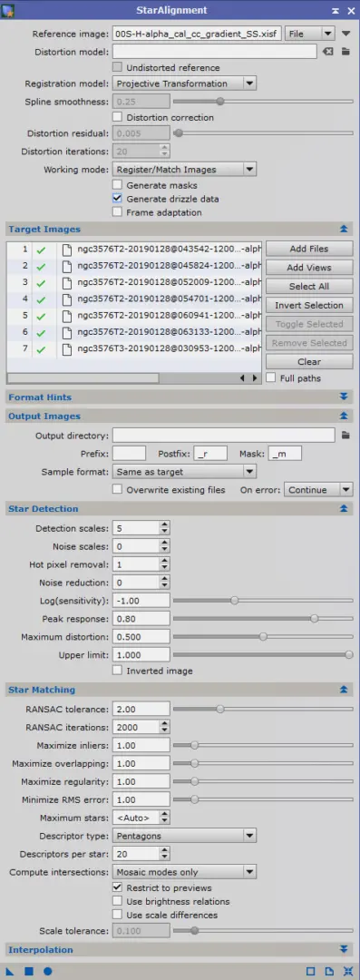Image resolution: width=360 pixels, height=980 pixels.
Task: Click the Apply Global square icon
Action: click(29, 971)
